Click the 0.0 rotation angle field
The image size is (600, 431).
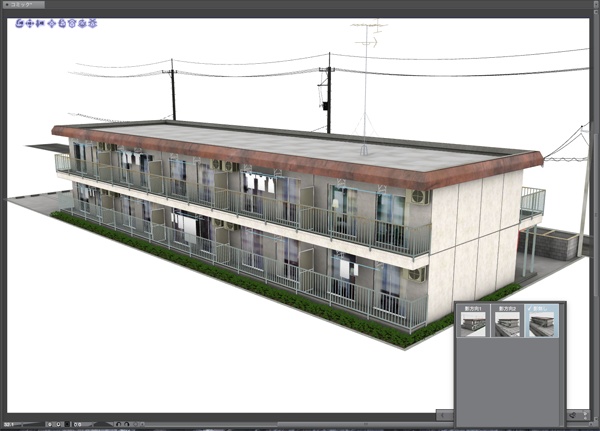(x=78, y=424)
